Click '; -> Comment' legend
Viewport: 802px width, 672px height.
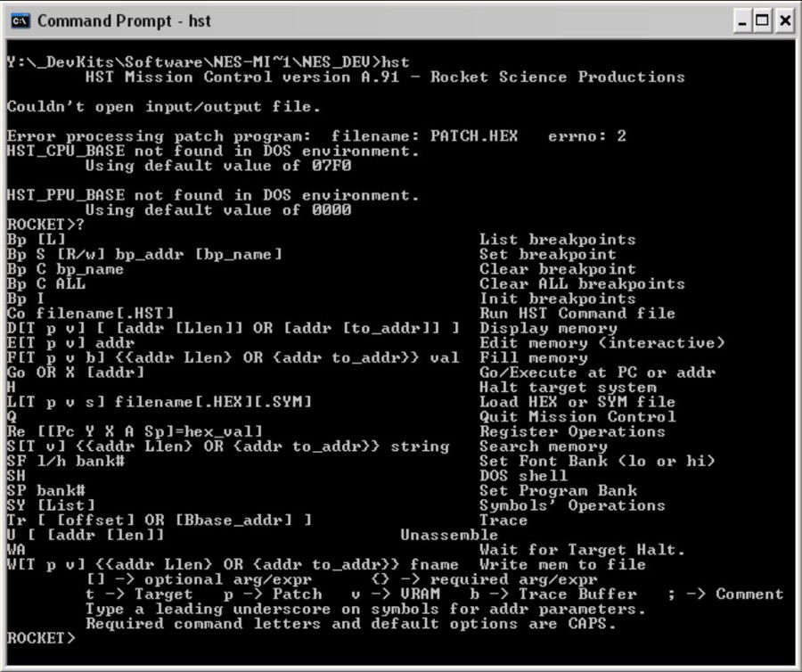[x=725, y=594]
